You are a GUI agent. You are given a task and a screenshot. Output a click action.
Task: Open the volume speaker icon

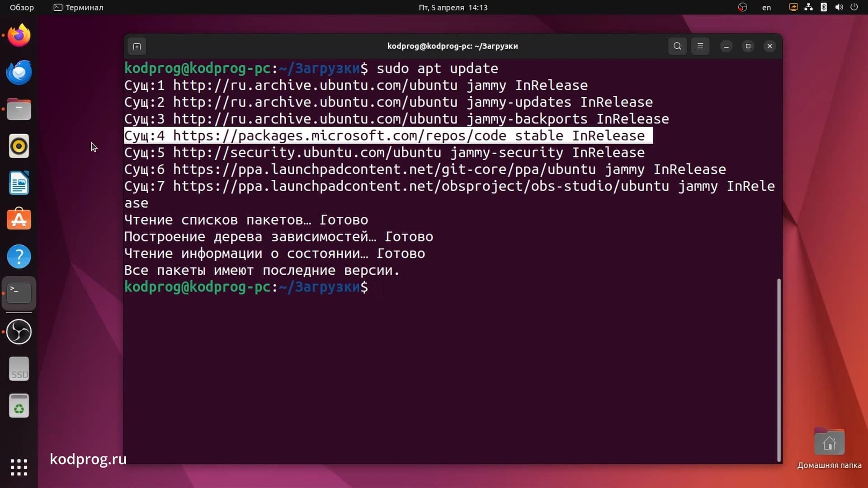pyautogui.click(x=839, y=7)
